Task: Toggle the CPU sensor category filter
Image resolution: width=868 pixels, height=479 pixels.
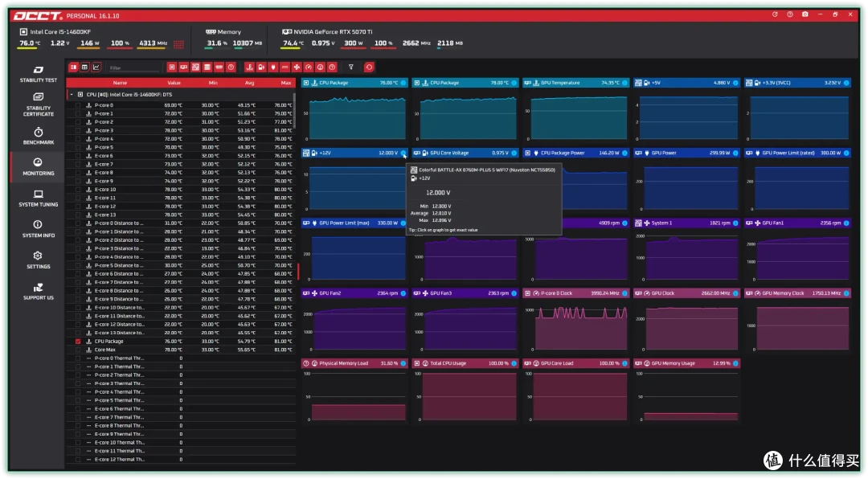Action: [x=172, y=67]
